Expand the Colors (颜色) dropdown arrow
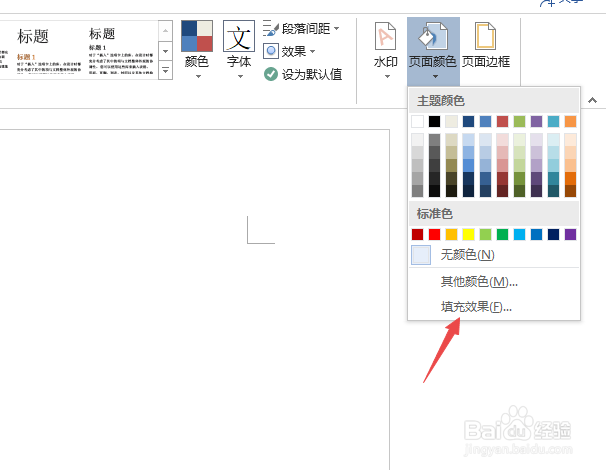The height and width of the screenshot is (470, 606). [198, 77]
